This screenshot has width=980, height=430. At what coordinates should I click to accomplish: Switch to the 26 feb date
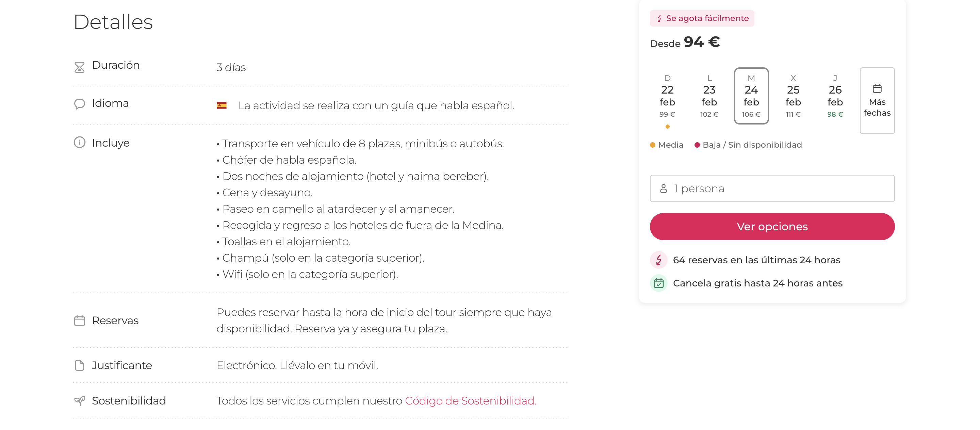pyautogui.click(x=835, y=96)
